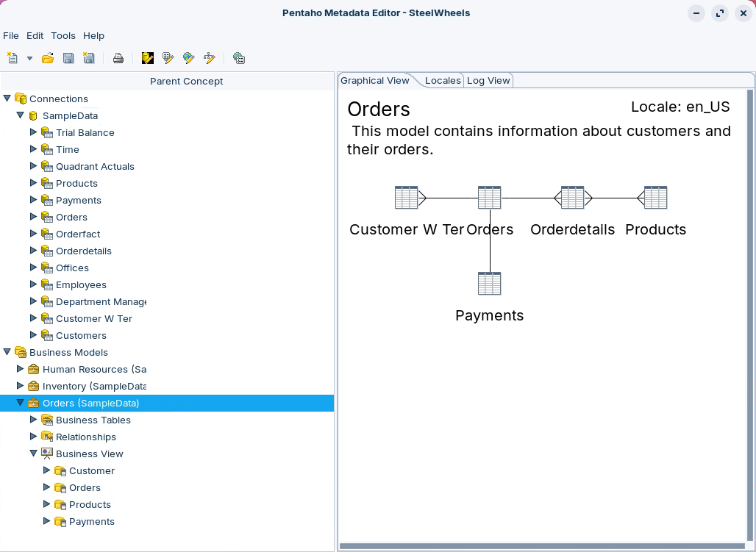Click the Connections folder icon
This screenshot has width=756, height=552.
pos(21,98)
